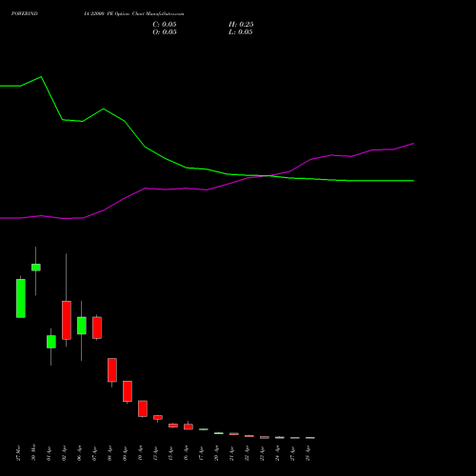The image size is (476, 476).
Task: Click the PE Options Chart title text
Action: pos(126,13)
